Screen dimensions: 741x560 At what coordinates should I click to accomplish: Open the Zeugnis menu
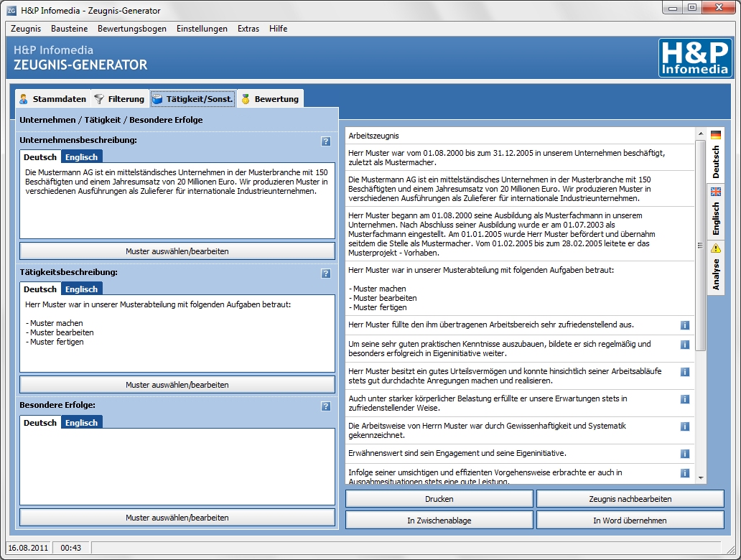(26, 28)
